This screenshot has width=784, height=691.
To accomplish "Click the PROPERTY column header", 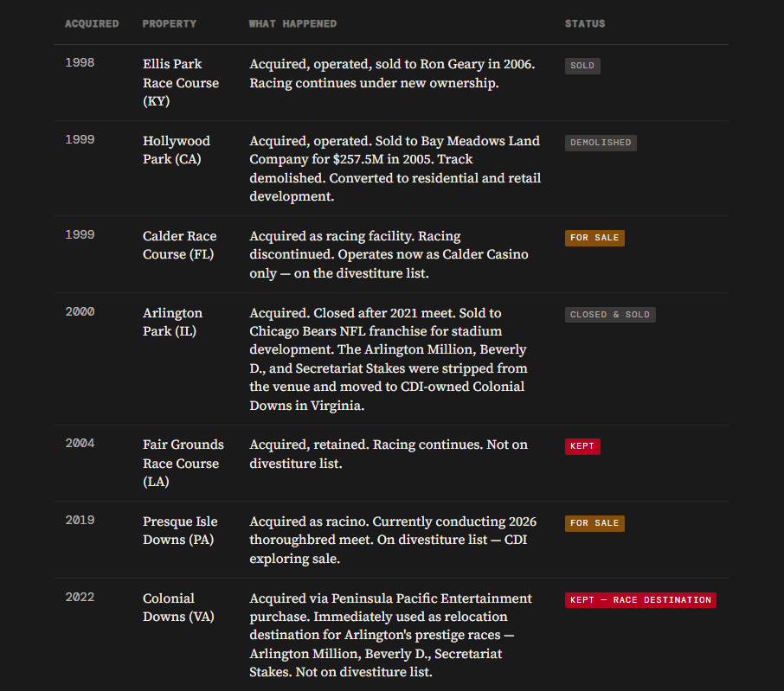I will click(x=169, y=23).
